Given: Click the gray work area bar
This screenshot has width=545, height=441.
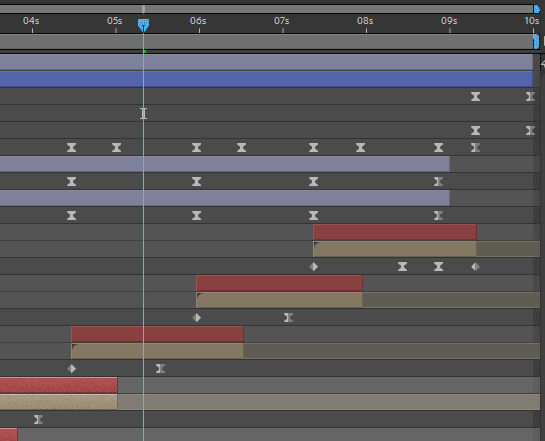Looking at the screenshot, I should coord(266,41).
